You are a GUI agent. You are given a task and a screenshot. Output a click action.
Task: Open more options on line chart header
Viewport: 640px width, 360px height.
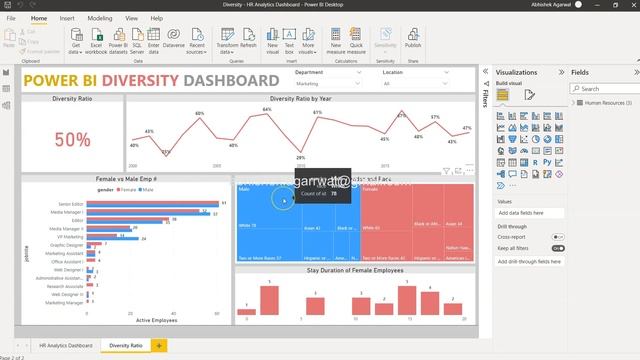(x=470, y=171)
